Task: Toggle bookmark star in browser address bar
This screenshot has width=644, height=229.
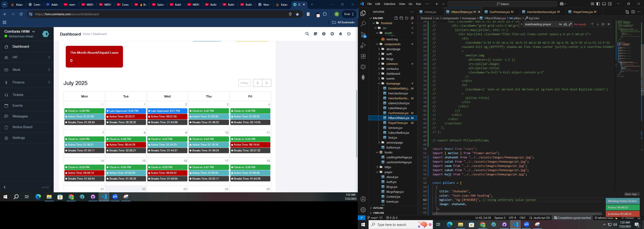Action: pos(297,14)
